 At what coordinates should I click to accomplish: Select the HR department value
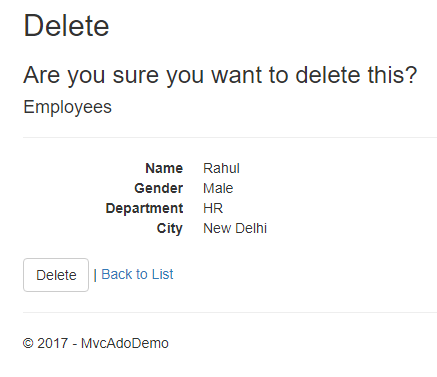[x=213, y=208]
